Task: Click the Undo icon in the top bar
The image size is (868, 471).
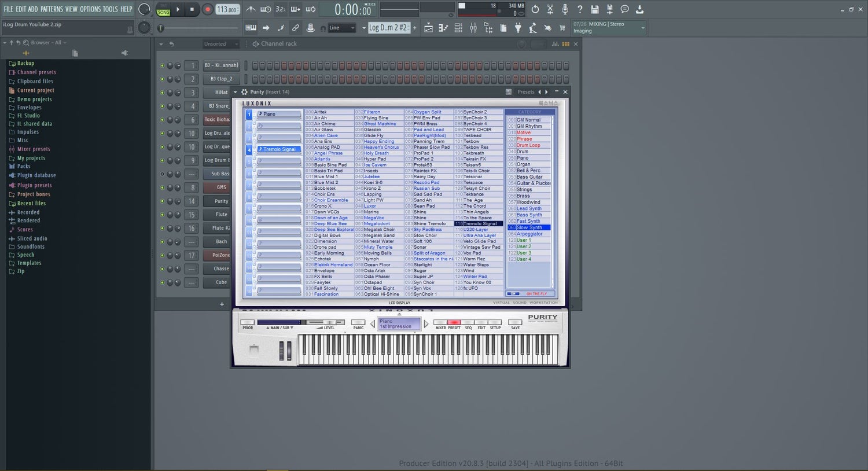Action: pyautogui.click(x=535, y=9)
